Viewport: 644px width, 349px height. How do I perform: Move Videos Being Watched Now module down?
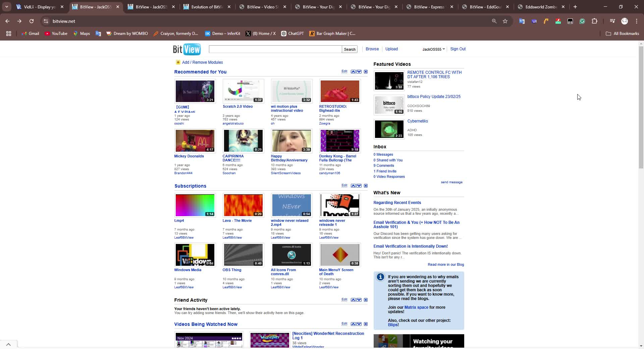coord(359,324)
